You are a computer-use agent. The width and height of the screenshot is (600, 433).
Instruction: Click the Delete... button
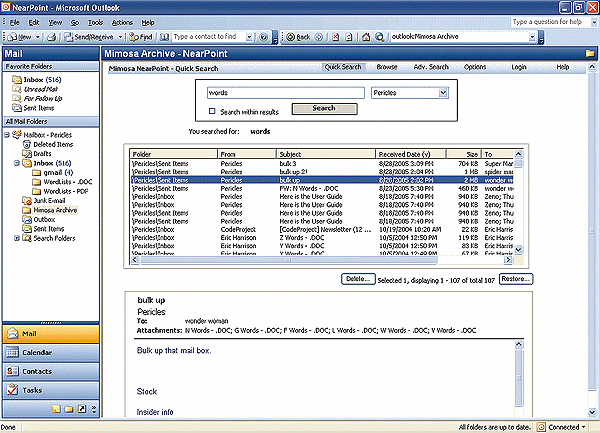point(358,279)
